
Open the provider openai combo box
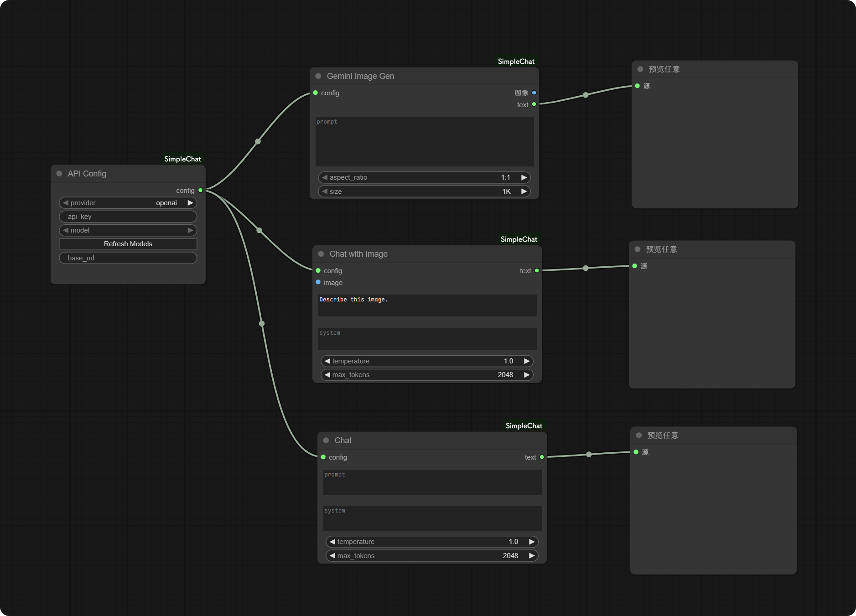point(128,203)
